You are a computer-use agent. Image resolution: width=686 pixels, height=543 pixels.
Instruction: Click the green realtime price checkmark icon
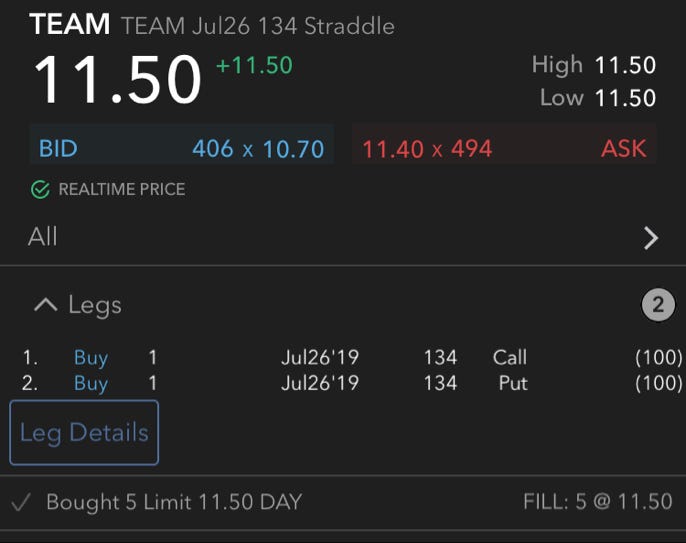(x=40, y=189)
